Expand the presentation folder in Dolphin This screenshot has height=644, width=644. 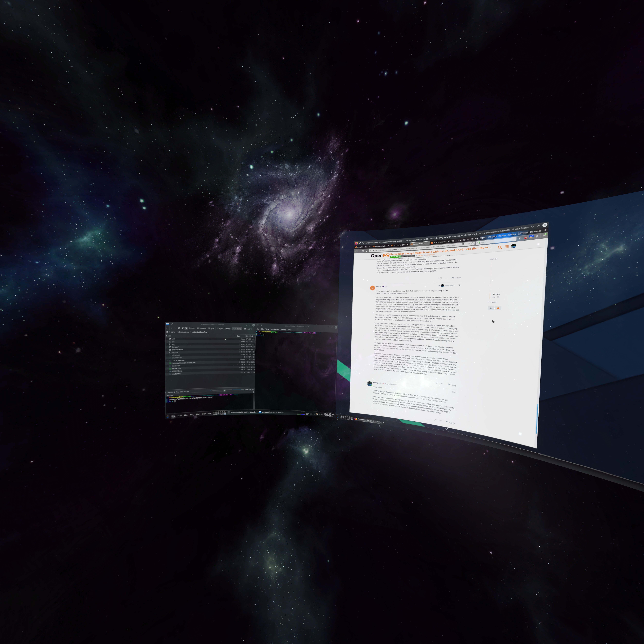point(167,350)
